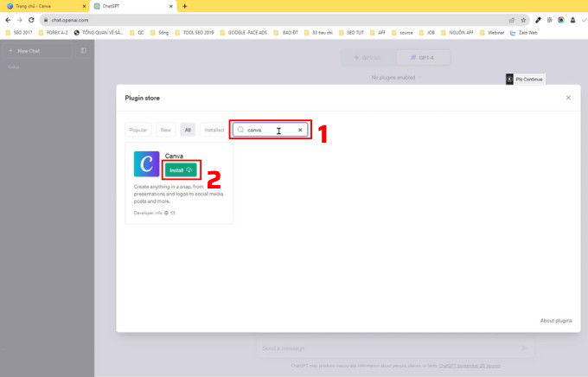Toggle the sidebar collapse icon
The image size is (588, 377).
(84, 51)
